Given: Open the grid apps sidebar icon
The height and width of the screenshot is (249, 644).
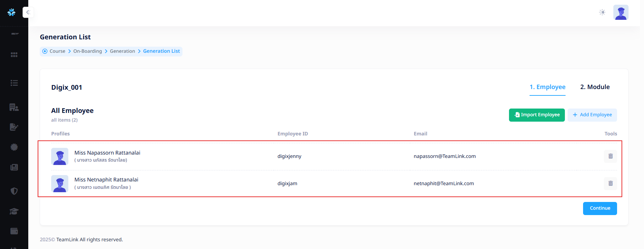Looking at the screenshot, I should pos(14,55).
